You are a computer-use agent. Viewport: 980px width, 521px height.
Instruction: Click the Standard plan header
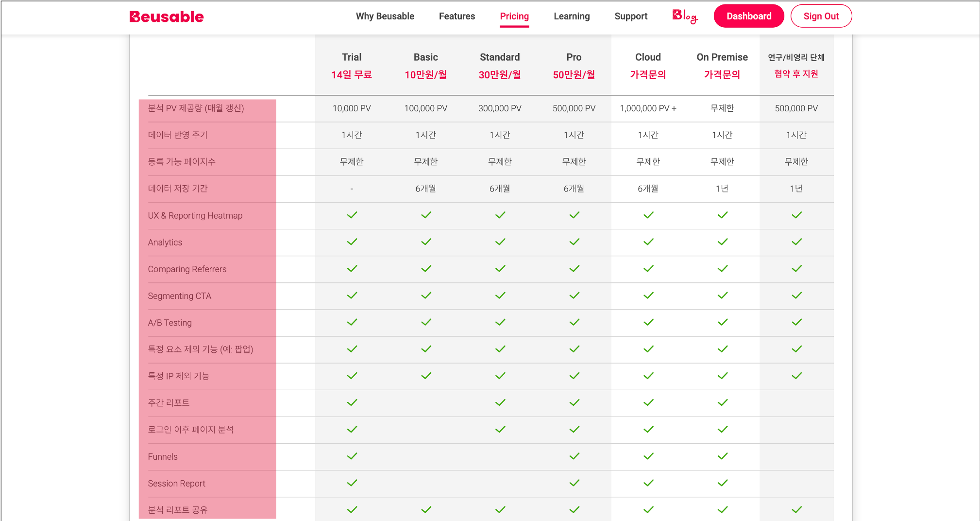tap(500, 57)
